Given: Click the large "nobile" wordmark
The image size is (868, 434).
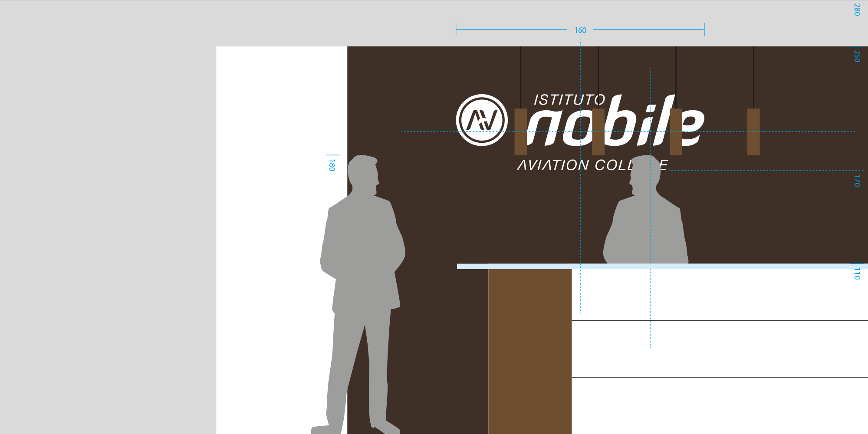Looking at the screenshot, I should (x=615, y=121).
